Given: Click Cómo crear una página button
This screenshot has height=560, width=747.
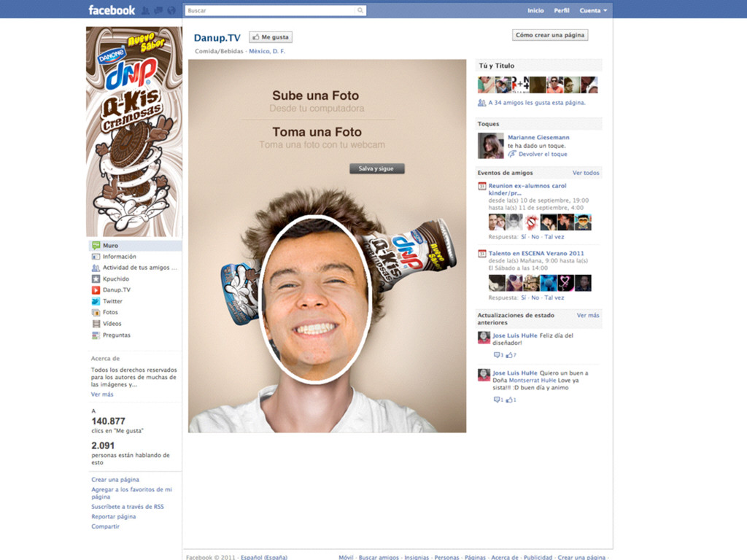Looking at the screenshot, I should [550, 35].
